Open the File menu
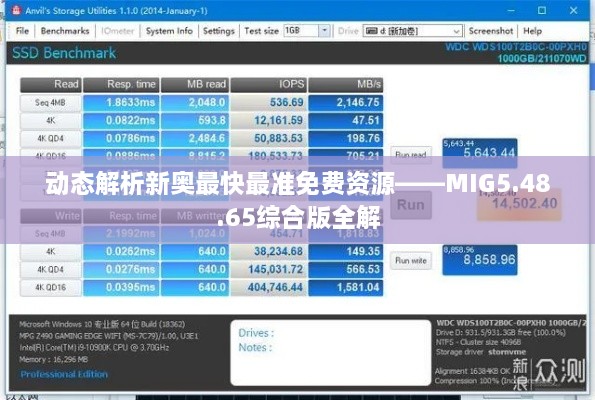Screen dimensions: 595x400 [x=22, y=31]
